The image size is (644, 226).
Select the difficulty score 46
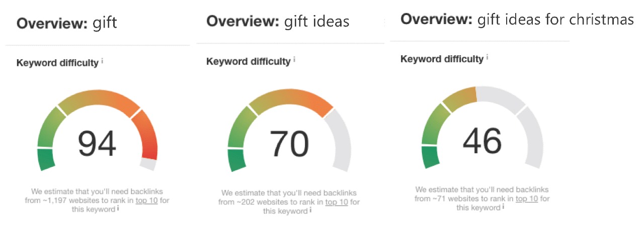[x=482, y=141]
